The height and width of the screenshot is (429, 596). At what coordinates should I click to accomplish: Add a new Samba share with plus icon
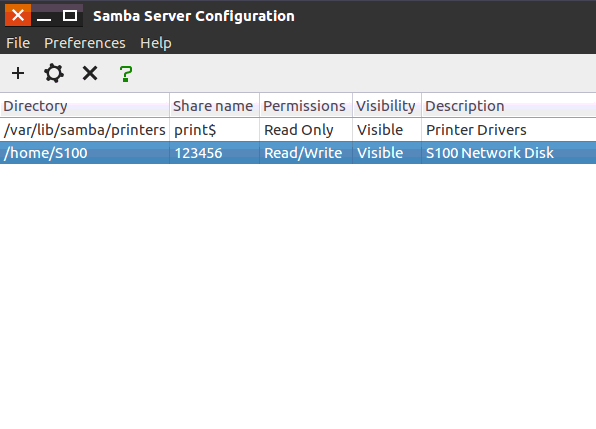pyautogui.click(x=18, y=73)
